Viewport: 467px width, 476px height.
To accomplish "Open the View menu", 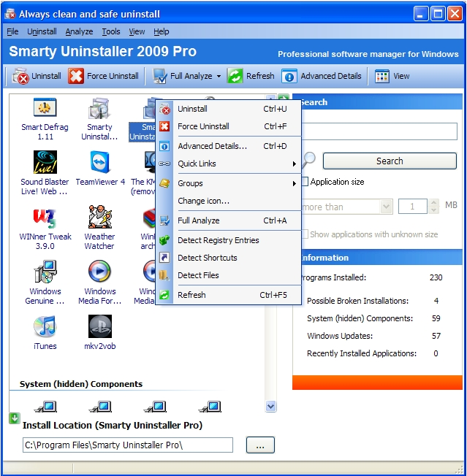I will 137,31.
